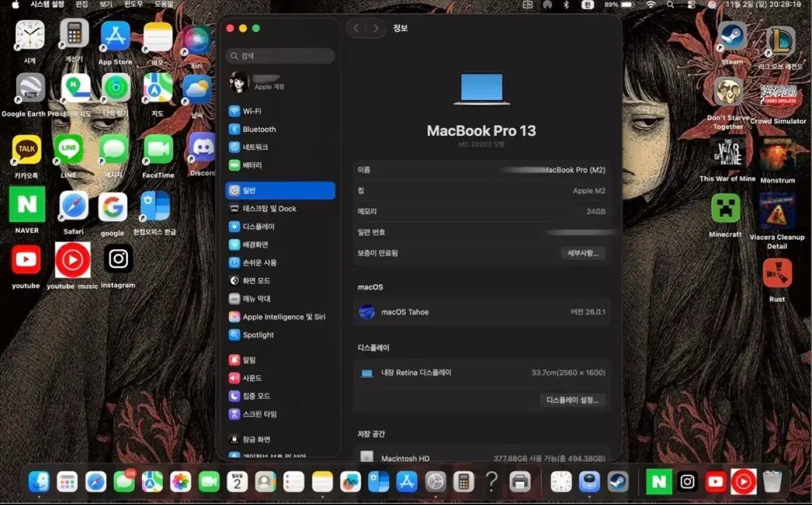Open Google Earth Pro desktop shortcut
This screenshot has width=812, height=505.
30,95
